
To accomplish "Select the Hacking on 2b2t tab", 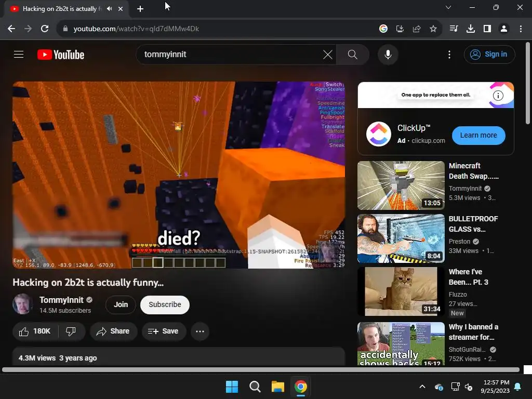I will click(x=61, y=9).
